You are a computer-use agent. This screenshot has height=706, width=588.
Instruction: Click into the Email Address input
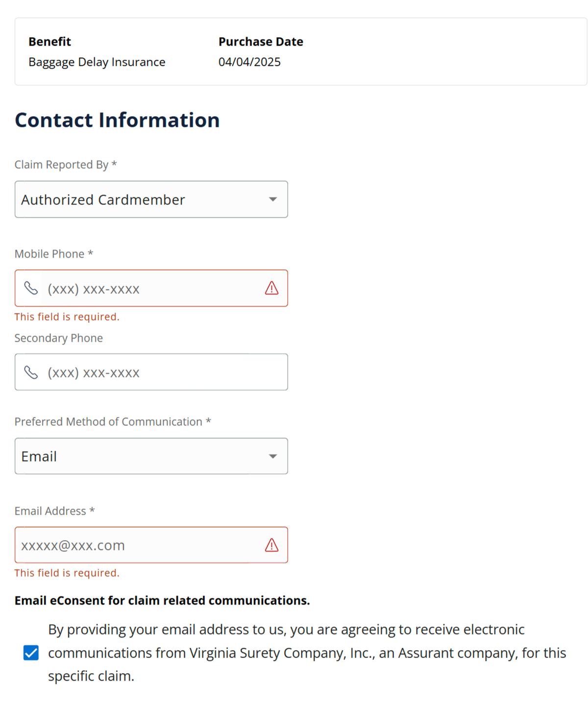140,545
